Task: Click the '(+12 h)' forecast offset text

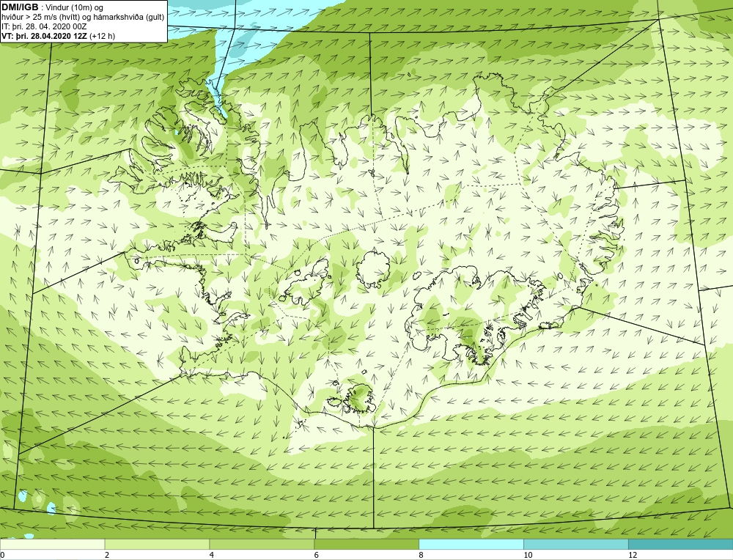Action: coord(102,36)
